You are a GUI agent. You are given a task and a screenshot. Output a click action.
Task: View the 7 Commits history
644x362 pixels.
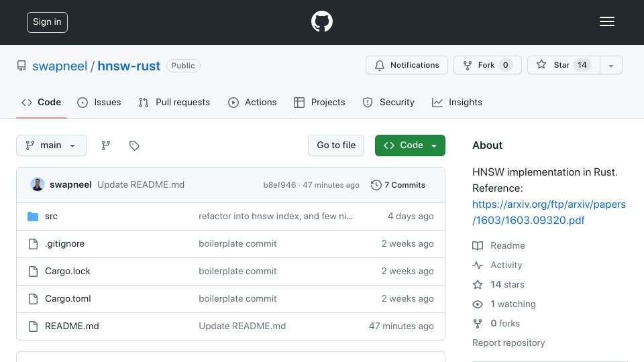tap(398, 185)
